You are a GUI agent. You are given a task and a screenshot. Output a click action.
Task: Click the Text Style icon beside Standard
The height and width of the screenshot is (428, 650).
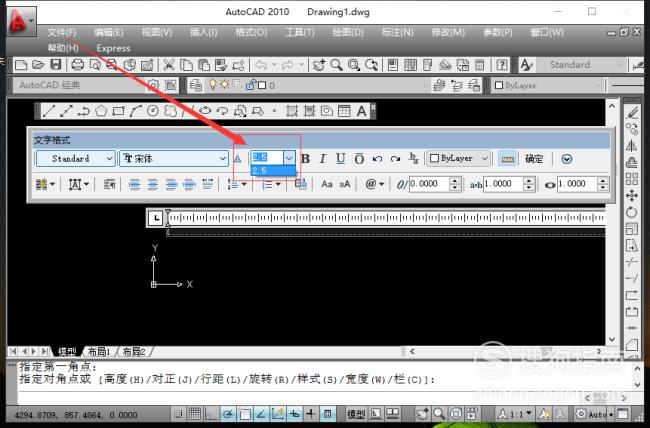pos(526,65)
